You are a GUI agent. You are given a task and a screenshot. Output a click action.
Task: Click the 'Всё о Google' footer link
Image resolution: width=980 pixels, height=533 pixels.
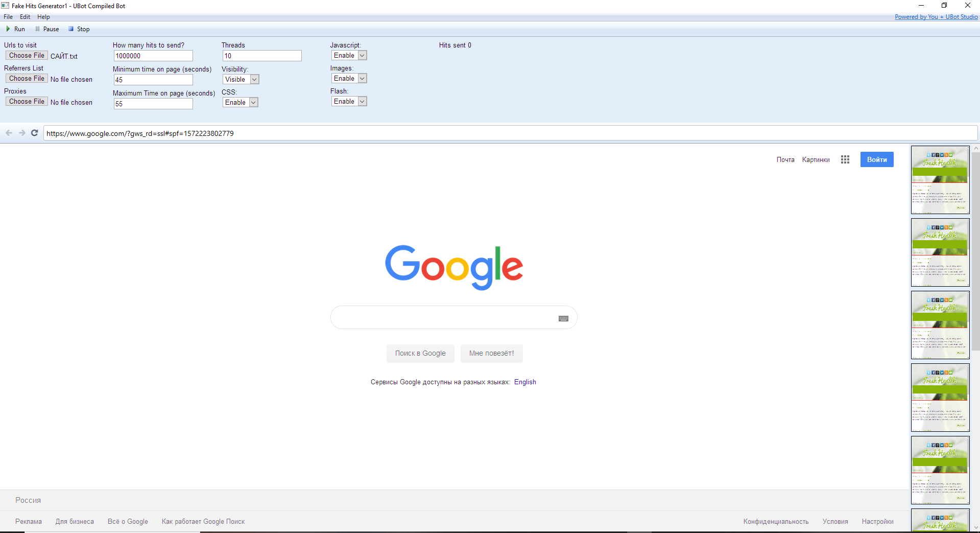[128, 521]
